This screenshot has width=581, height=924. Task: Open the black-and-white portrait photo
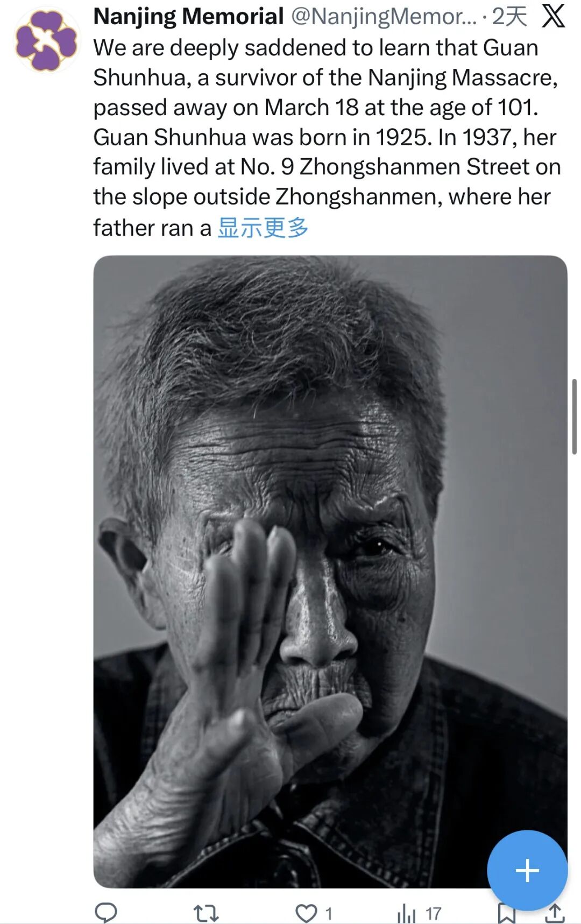[330, 572]
